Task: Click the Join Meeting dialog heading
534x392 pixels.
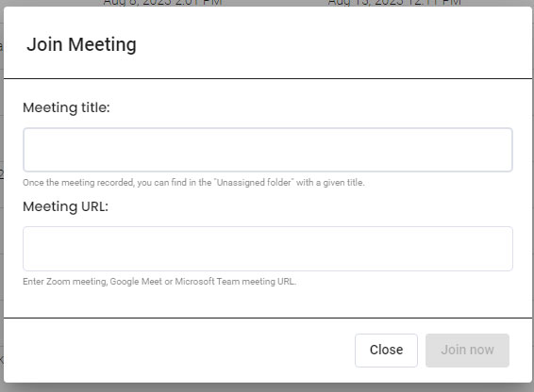Action: (82, 44)
